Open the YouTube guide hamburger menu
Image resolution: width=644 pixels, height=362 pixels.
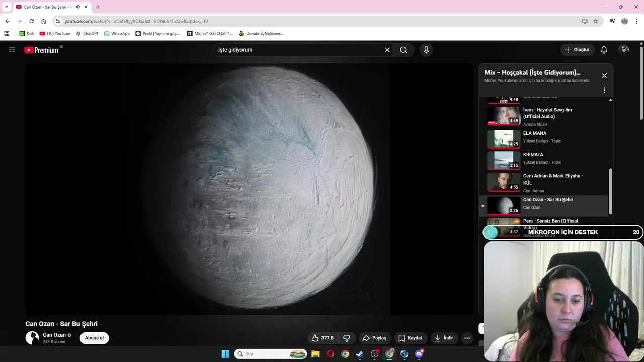(x=12, y=50)
